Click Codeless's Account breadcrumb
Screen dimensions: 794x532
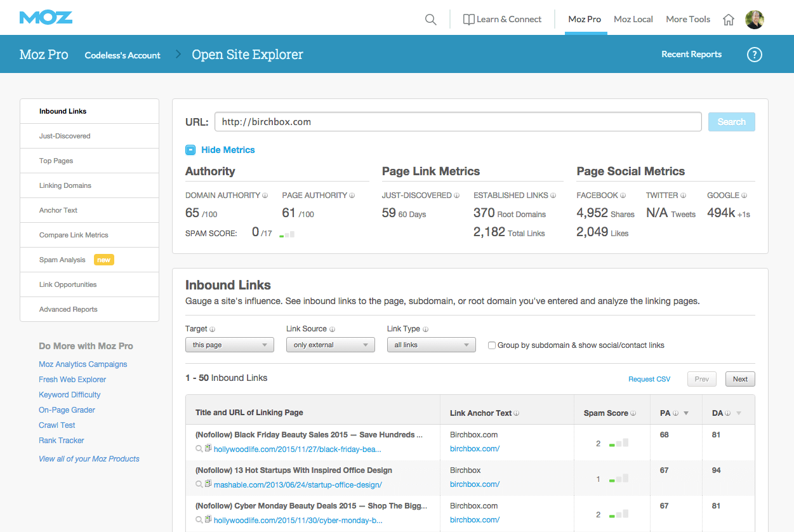[122, 55]
